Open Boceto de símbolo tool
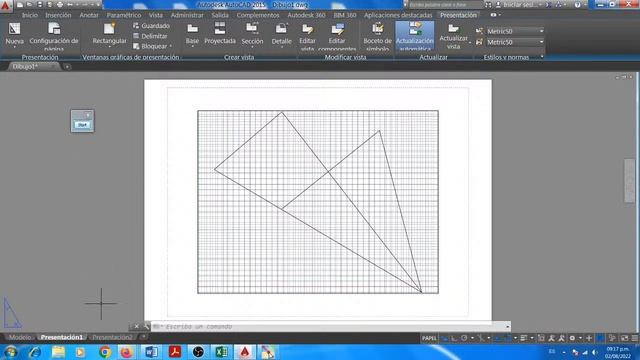Viewport: 640px width, 360px height. tap(378, 36)
